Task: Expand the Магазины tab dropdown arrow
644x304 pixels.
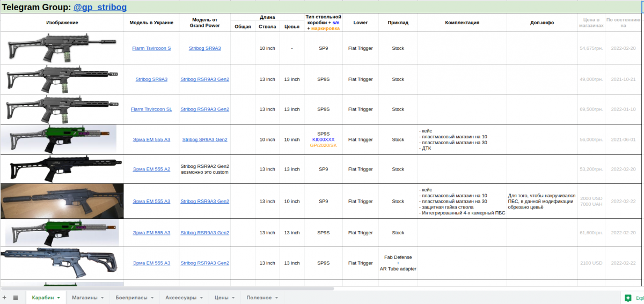Action: point(102,298)
